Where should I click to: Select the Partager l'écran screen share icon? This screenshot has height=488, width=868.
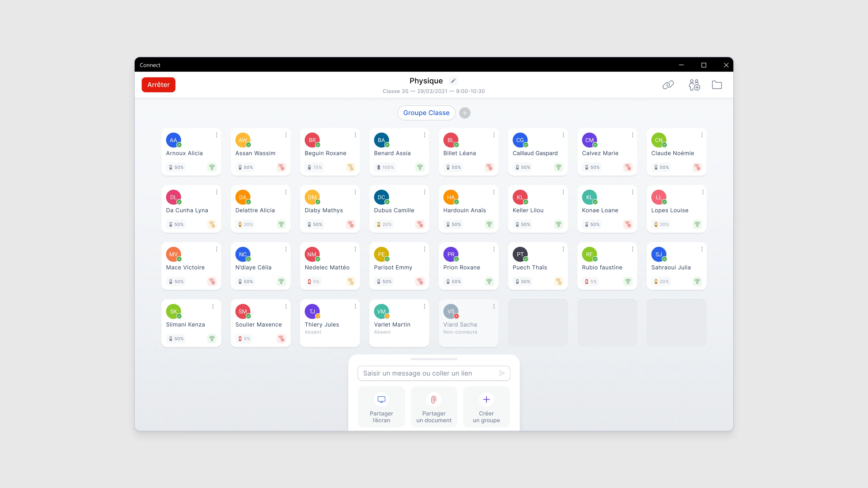(381, 400)
